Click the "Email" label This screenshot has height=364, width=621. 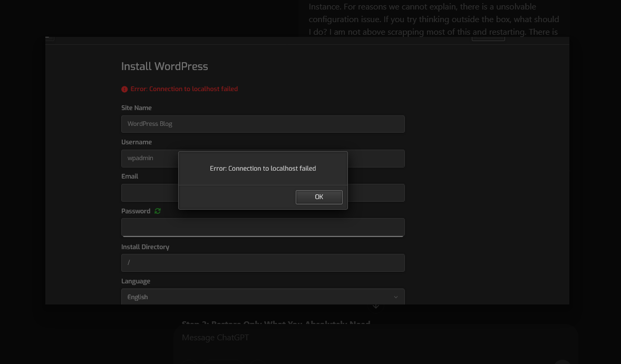[130, 176]
